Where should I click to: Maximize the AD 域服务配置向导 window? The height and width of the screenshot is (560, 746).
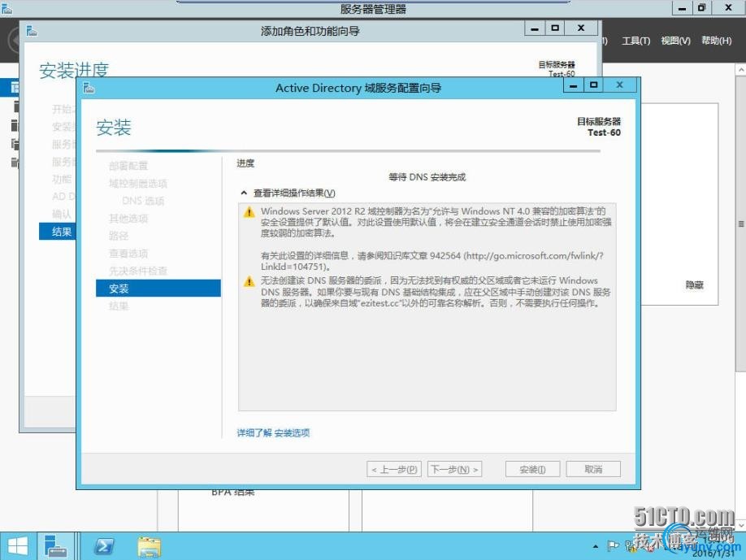point(593,85)
